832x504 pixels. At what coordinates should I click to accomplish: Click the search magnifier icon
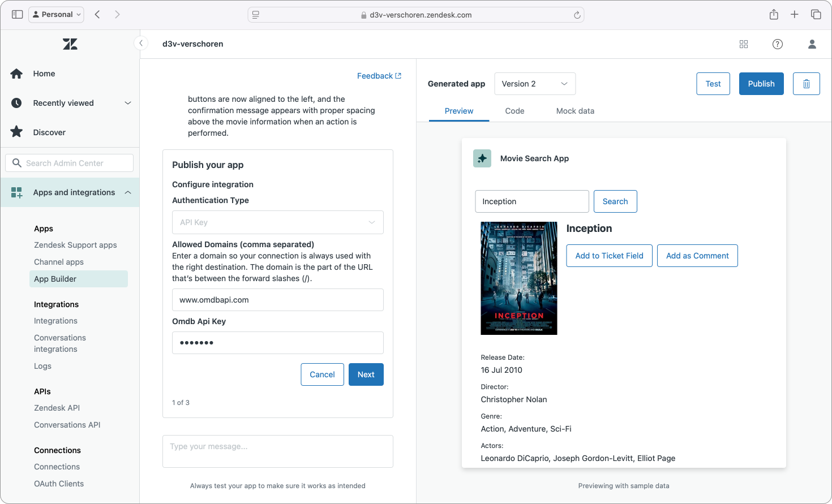[x=17, y=163]
